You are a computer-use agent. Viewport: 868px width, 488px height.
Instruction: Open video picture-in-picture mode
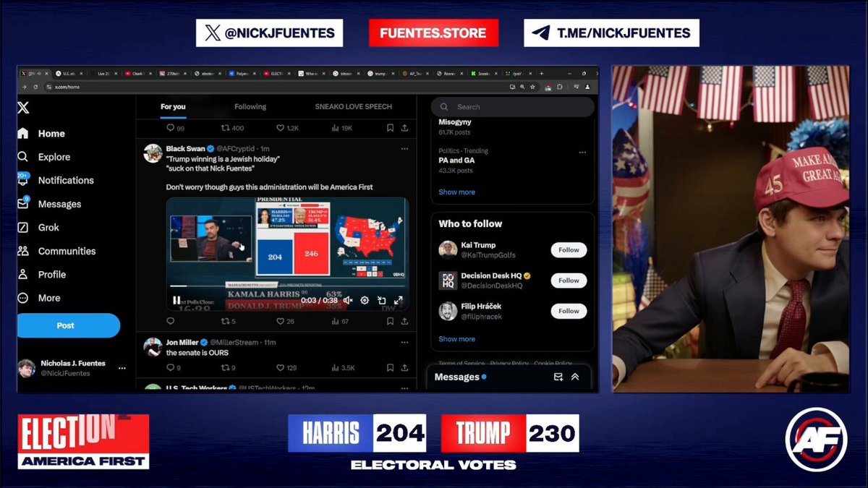tap(381, 300)
